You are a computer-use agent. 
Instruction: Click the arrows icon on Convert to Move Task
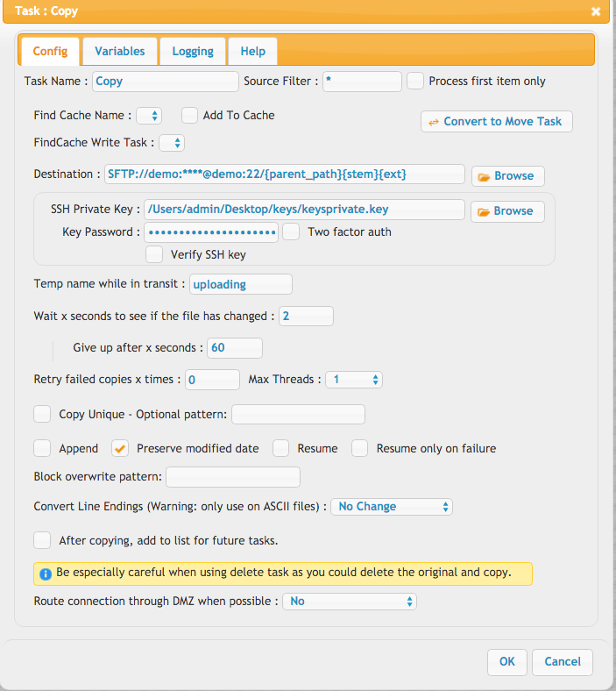(434, 122)
